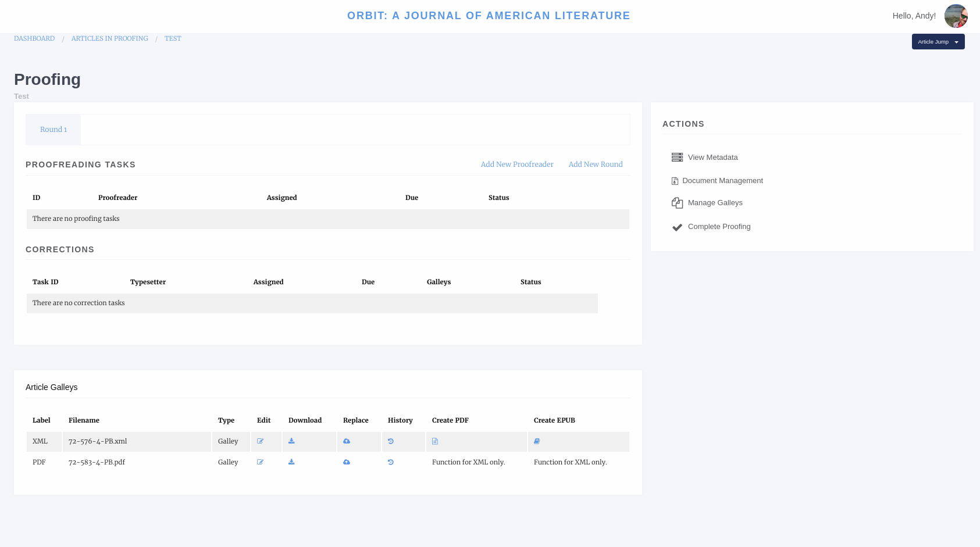View history of the XML galley

point(391,441)
